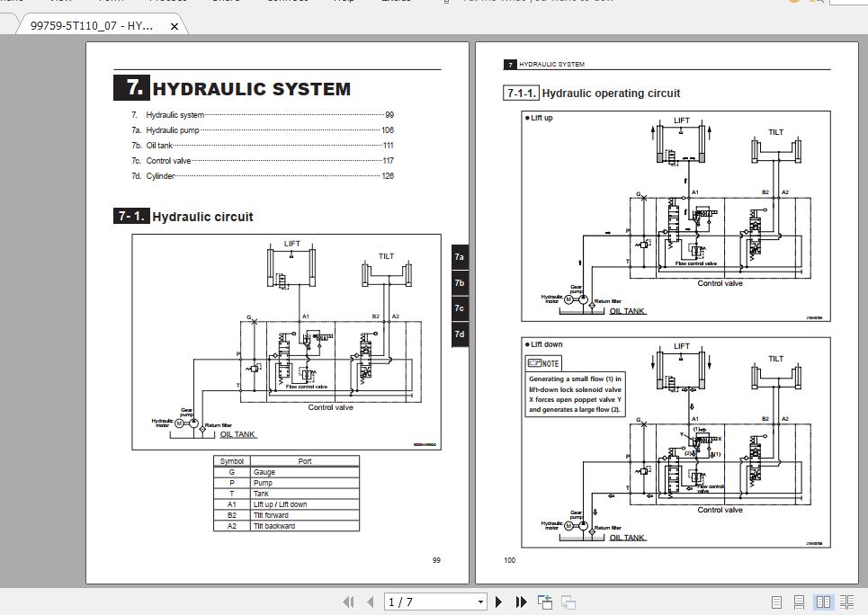This screenshot has height=615, width=868.
Task: Switch to single page view mode
Action: pos(775,602)
